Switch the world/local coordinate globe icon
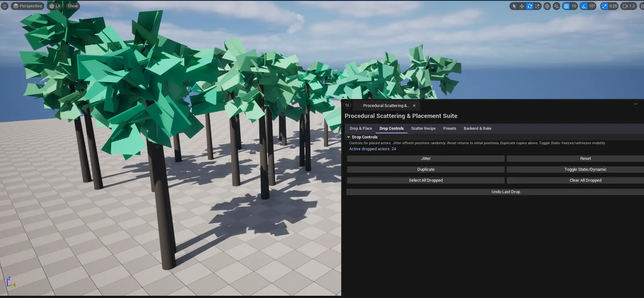This screenshot has width=644, height=298. [x=547, y=6]
